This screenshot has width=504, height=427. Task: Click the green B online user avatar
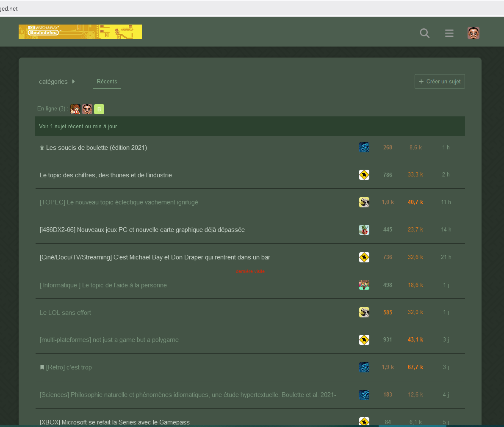[99, 109]
